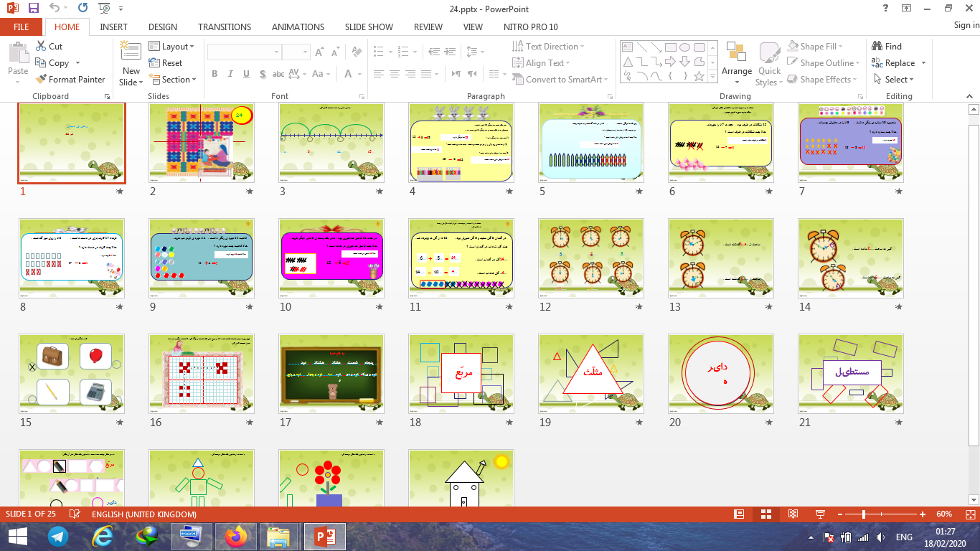Open the TRANSITIONS ribbon tab

click(225, 27)
